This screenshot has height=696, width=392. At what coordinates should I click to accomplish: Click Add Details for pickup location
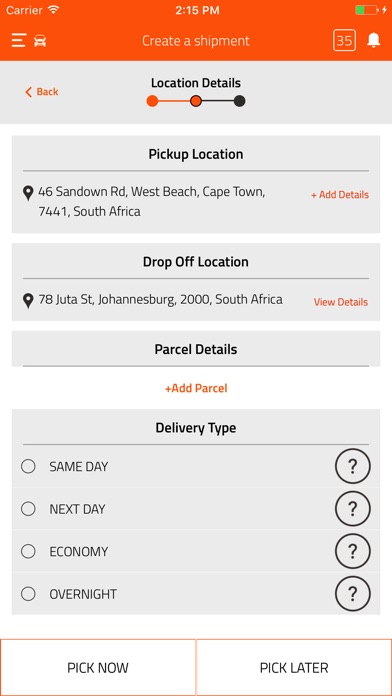pos(340,195)
